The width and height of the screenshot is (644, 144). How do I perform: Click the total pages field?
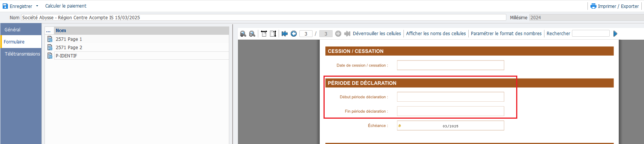[x=326, y=34]
